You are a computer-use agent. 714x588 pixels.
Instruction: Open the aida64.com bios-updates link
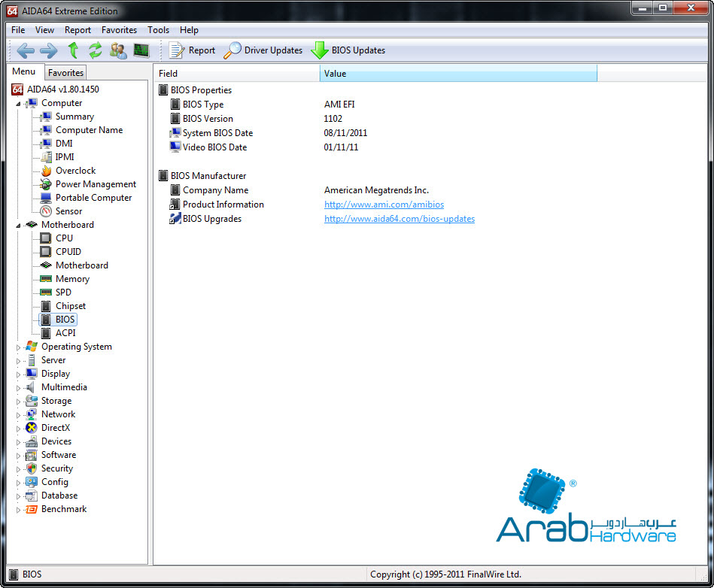(x=400, y=219)
